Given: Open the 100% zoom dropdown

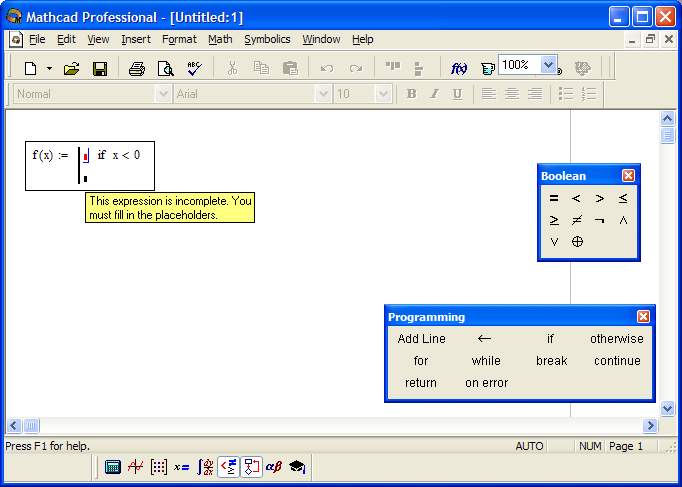Looking at the screenshot, I should click(x=548, y=65).
